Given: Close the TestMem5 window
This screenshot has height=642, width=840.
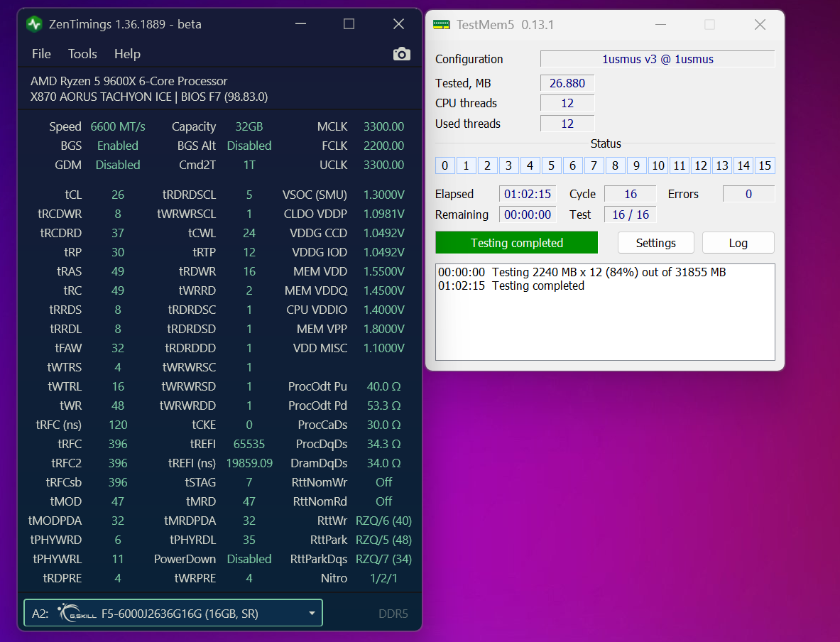Looking at the screenshot, I should [x=760, y=25].
